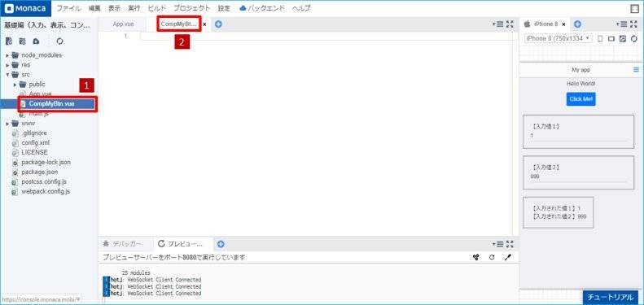
Task: Switch to the CompMyBtn editor tab
Action: click(179, 24)
